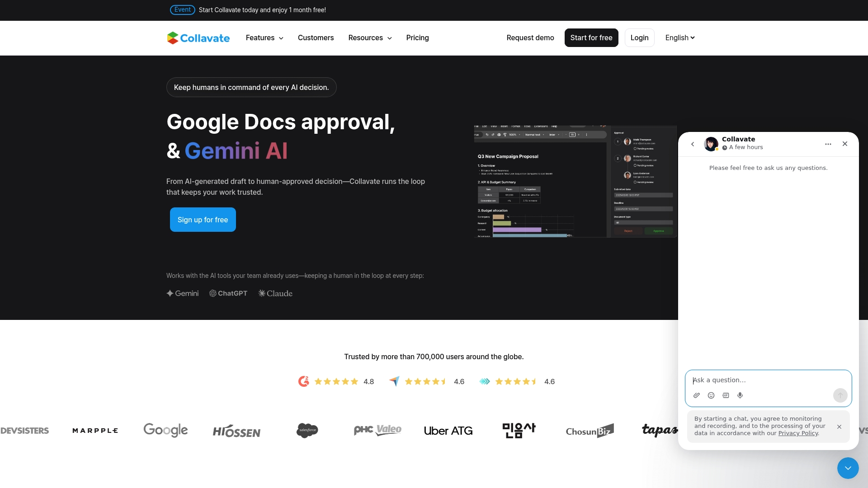Image resolution: width=868 pixels, height=488 pixels.
Task: Click the PHC Valeo logo
Action: pyautogui.click(x=377, y=430)
